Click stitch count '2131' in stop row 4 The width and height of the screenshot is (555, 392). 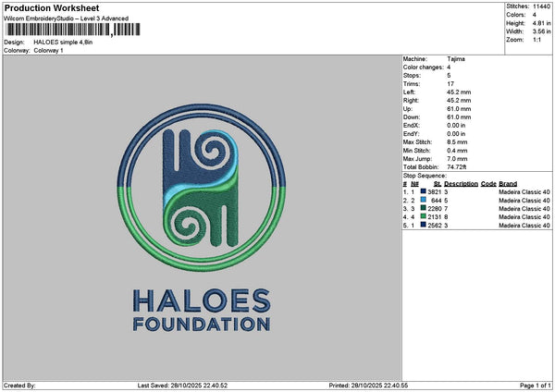pyautogui.click(x=435, y=217)
